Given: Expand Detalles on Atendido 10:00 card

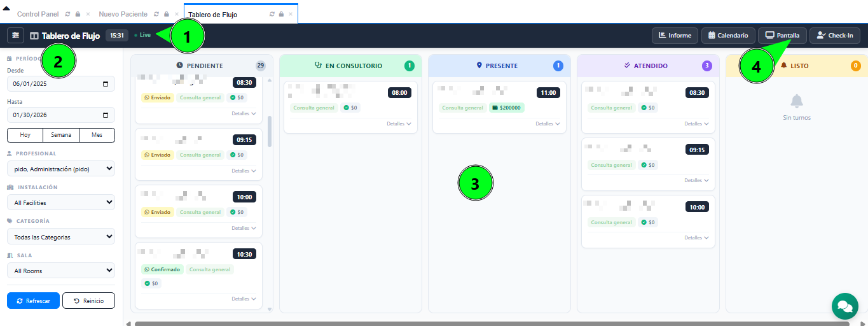Looking at the screenshot, I should click(x=696, y=238).
